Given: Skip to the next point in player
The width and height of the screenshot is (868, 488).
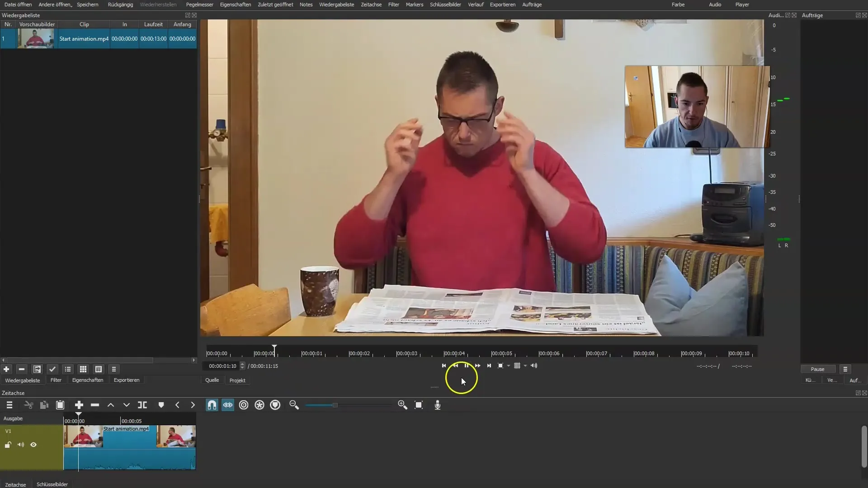Looking at the screenshot, I should [x=489, y=366].
